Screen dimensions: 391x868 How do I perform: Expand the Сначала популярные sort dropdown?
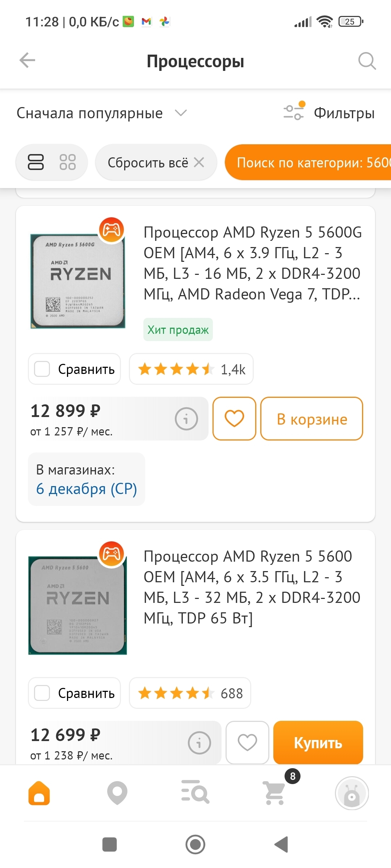(101, 113)
